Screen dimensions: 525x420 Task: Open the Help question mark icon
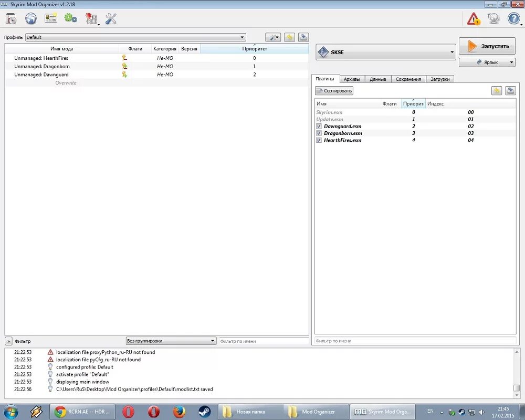point(513,18)
